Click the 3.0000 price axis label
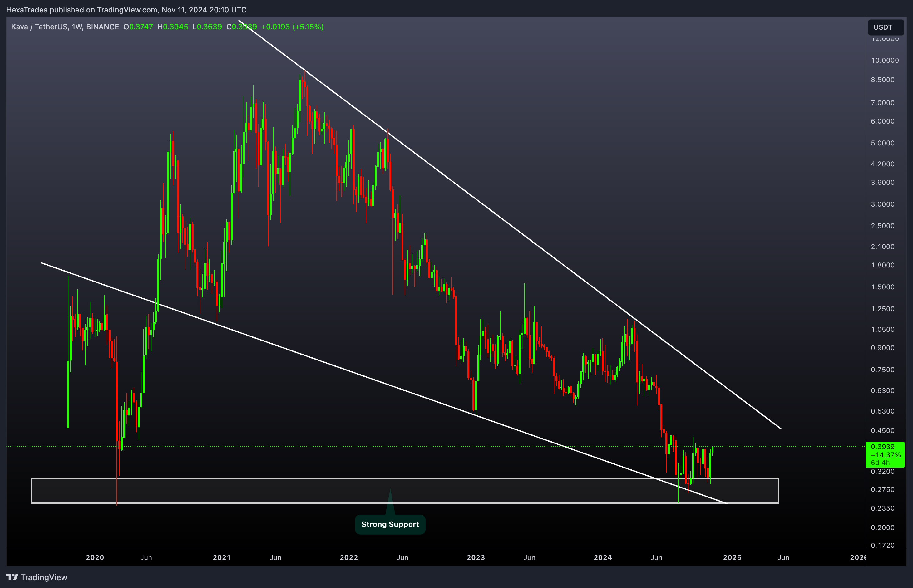Image resolution: width=913 pixels, height=588 pixels. click(882, 204)
